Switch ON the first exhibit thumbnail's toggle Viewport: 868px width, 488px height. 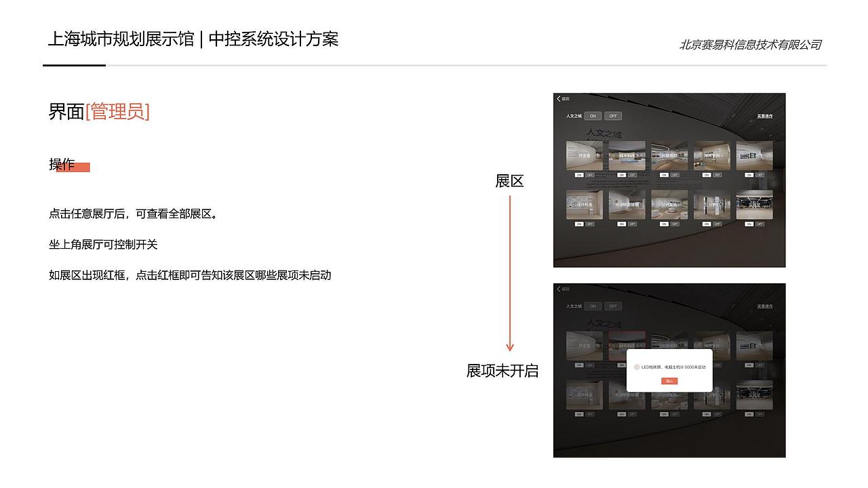(x=579, y=175)
